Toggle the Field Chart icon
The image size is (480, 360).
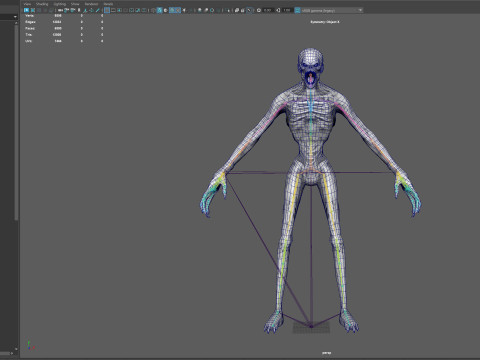131,10
